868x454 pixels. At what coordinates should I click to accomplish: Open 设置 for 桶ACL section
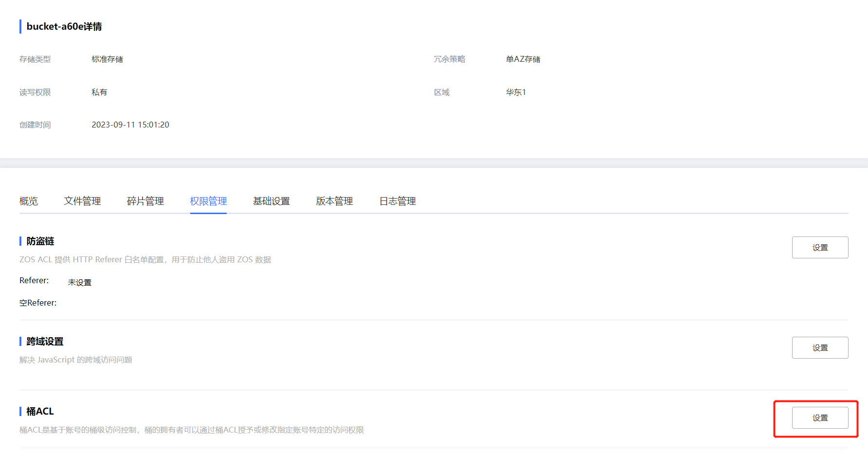click(x=820, y=418)
